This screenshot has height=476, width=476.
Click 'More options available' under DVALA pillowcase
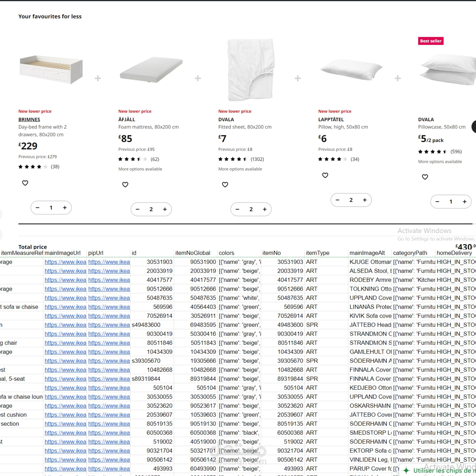point(440,162)
